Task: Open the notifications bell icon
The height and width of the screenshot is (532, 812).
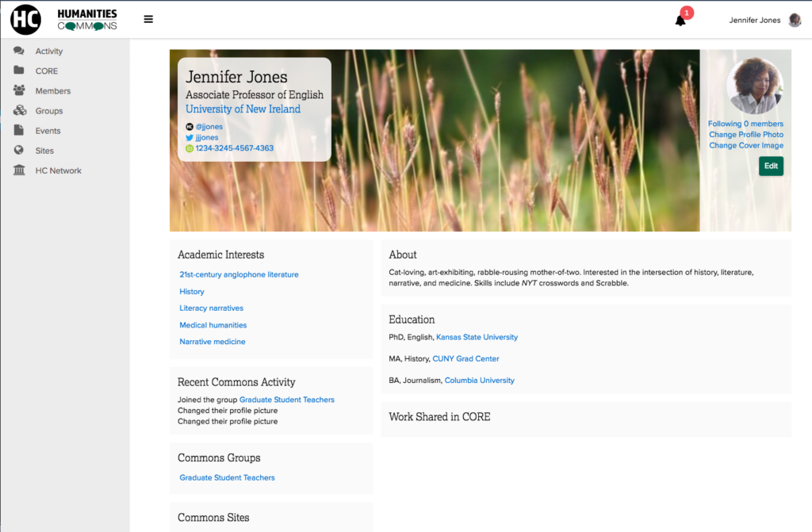Action: (680, 21)
